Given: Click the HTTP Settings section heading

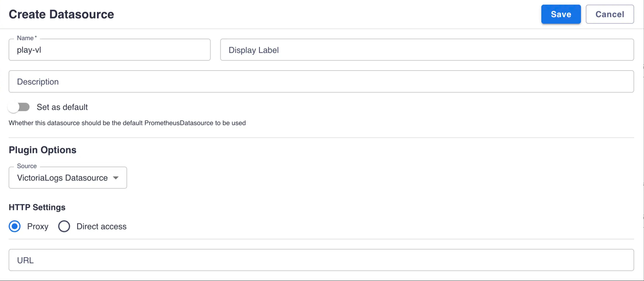Looking at the screenshot, I should (37, 207).
